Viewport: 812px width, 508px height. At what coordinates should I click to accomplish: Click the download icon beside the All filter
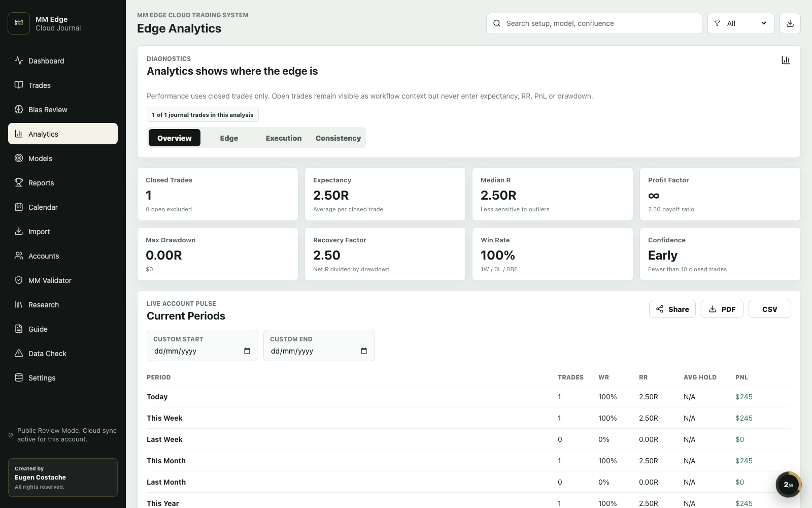790,23
